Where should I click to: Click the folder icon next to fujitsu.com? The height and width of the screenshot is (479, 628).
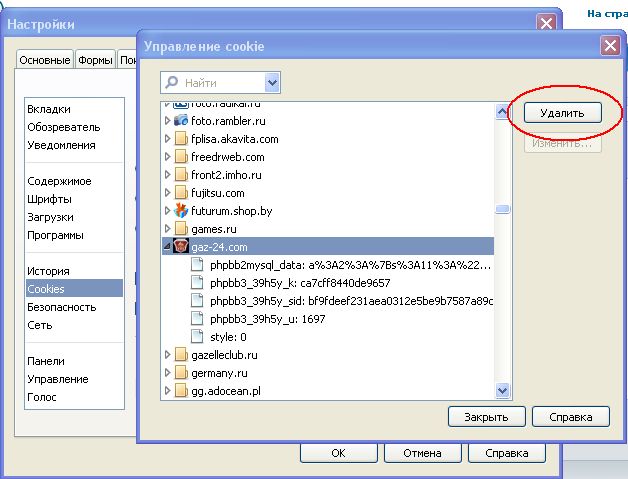pyautogui.click(x=181, y=193)
